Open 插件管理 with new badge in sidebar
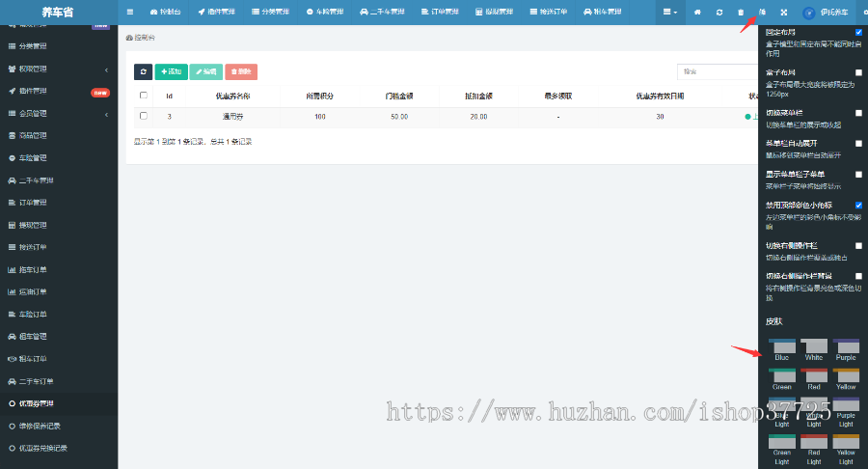This screenshot has width=868, height=469. tap(59, 91)
